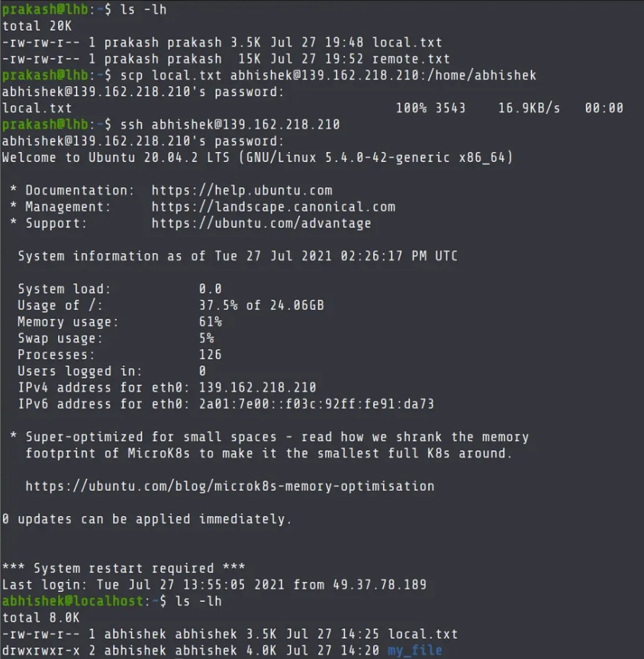The image size is (644, 659).
Task: Click the IPv4 address value for eth0
Action: 257,388
